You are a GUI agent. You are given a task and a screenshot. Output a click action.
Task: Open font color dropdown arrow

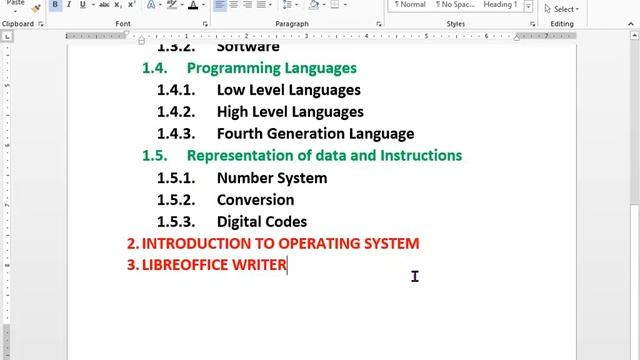[x=203, y=4]
